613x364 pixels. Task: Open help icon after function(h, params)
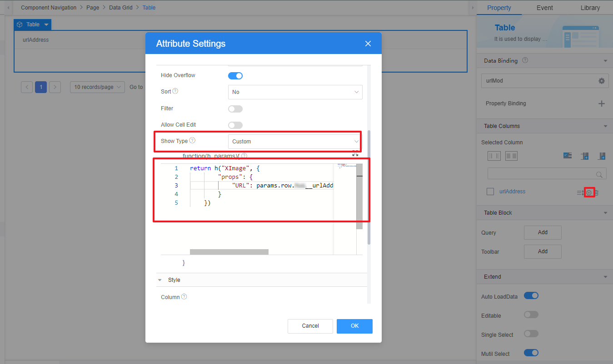click(x=244, y=156)
